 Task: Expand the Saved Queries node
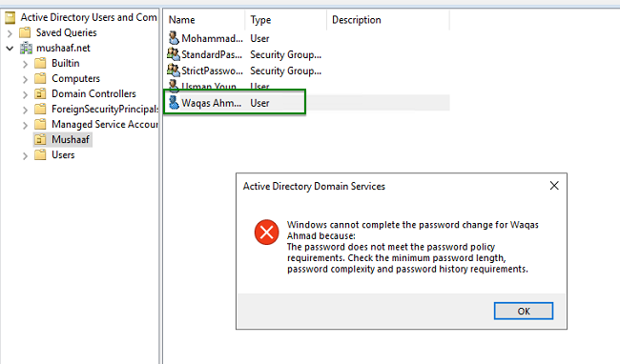(10, 33)
